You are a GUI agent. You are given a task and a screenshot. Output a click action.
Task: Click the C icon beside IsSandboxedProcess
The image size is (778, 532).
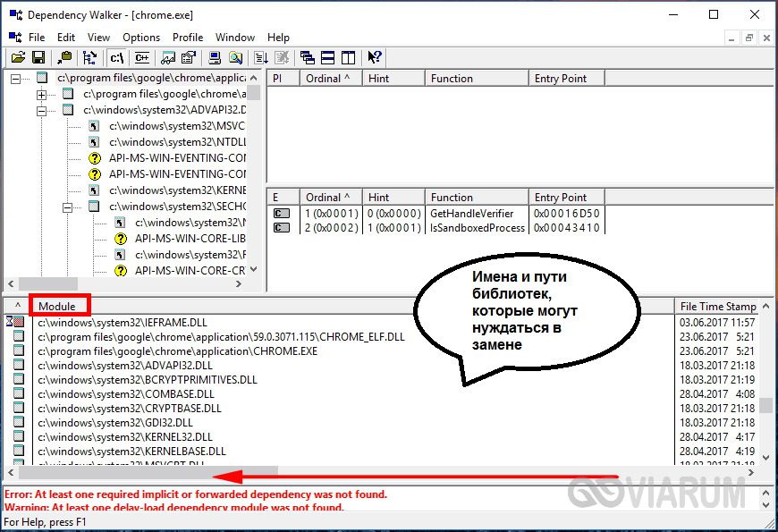[x=282, y=227]
